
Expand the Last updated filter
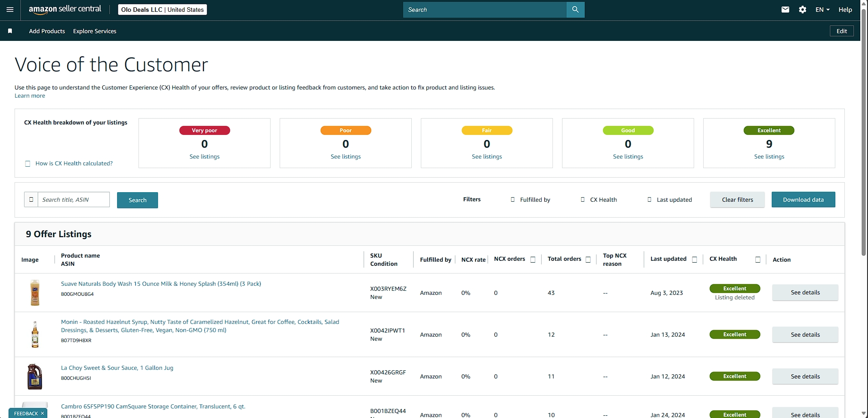tap(670, 199)
